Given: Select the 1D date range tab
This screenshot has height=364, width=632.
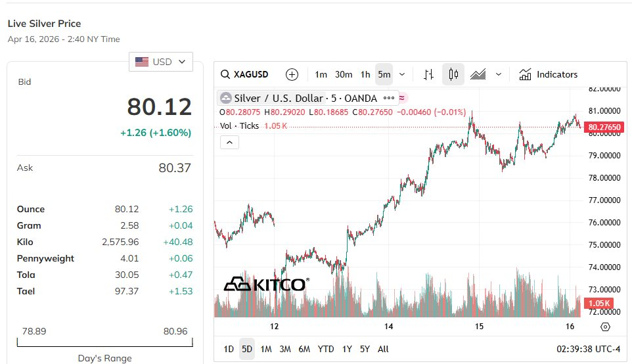Looking at the screenshot, I should click(229, 349).
